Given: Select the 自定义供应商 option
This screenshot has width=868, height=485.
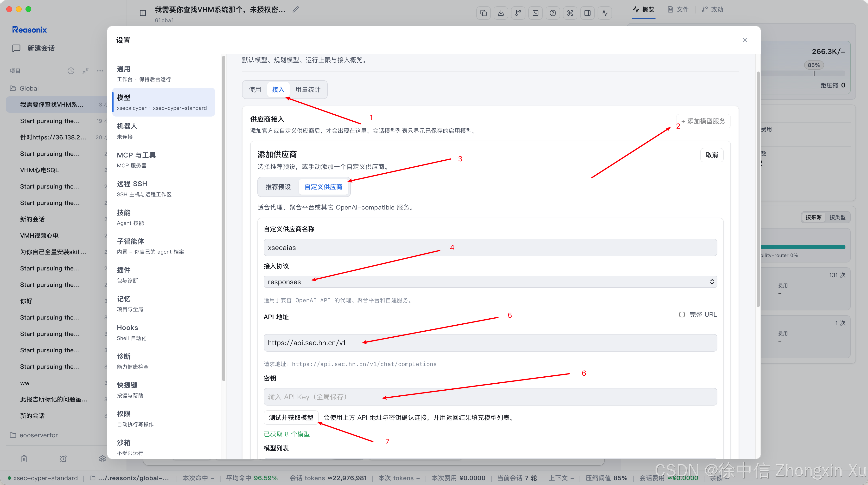Looking at the screenshot, I should (324, 187).
